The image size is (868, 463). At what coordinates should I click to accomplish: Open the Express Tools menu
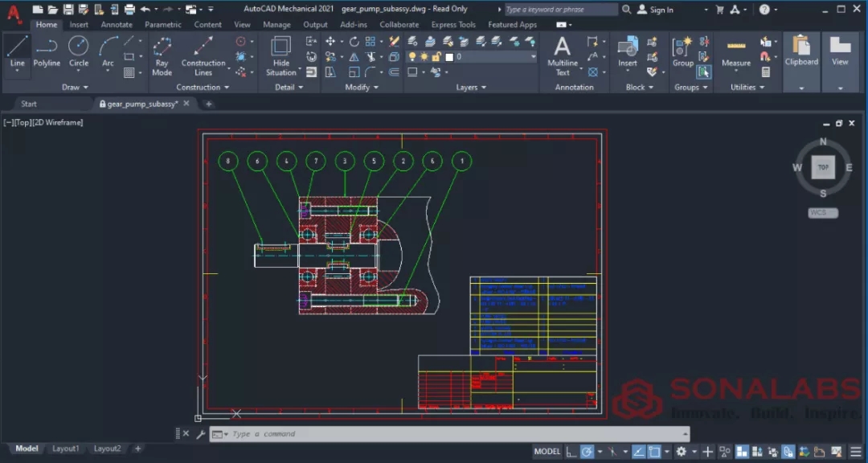point(453,25)
